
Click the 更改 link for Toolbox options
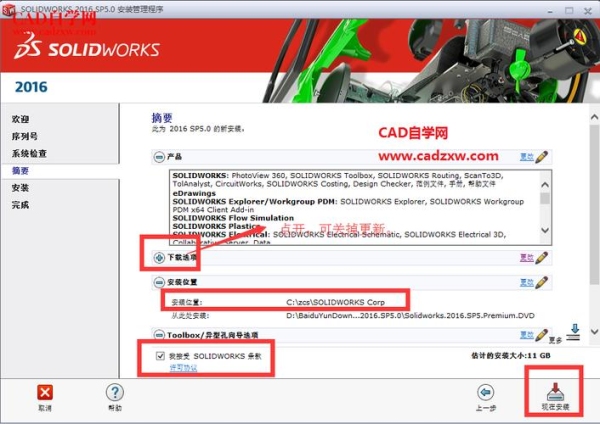click(527, 335)
